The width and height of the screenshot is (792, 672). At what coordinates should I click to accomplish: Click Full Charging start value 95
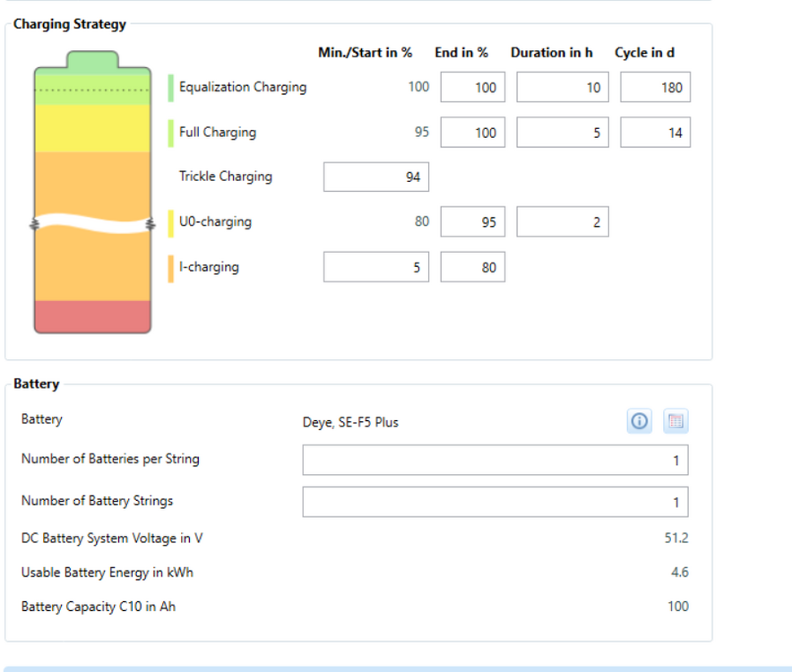click(x=422, y=133)
